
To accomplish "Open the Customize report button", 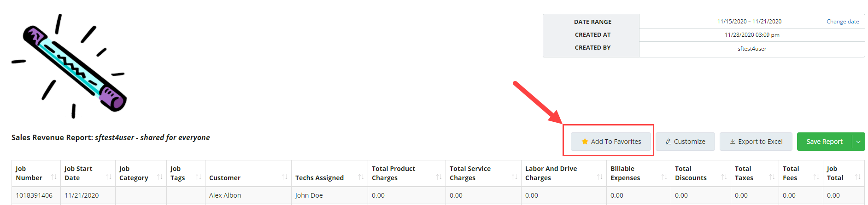I will (x=685, y=142).
